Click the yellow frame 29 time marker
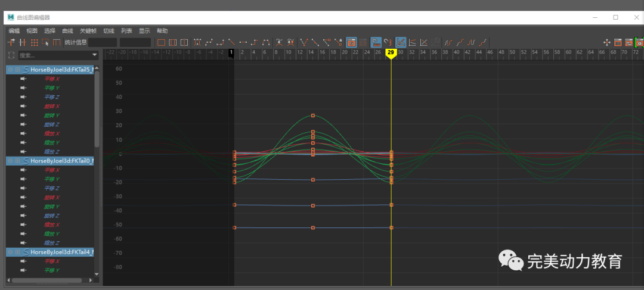644x290 pixels. pyautogui.click(x=391, y=53)
